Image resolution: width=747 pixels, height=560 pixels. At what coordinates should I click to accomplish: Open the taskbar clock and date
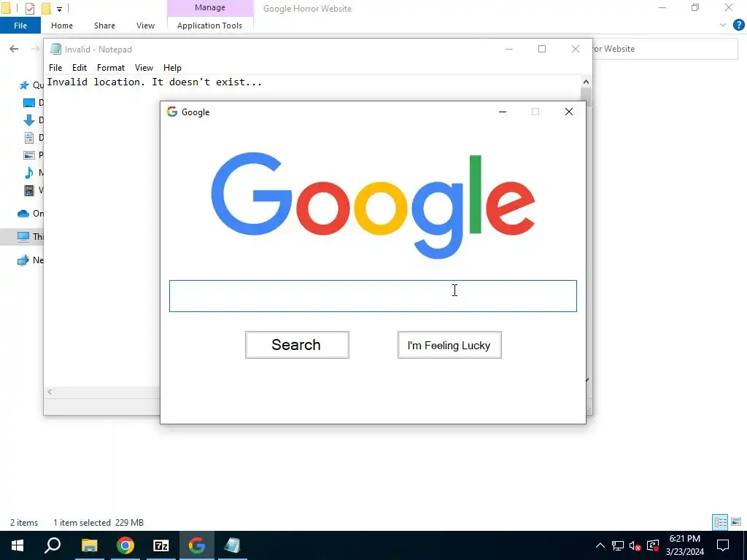click(x=684, y=545)
